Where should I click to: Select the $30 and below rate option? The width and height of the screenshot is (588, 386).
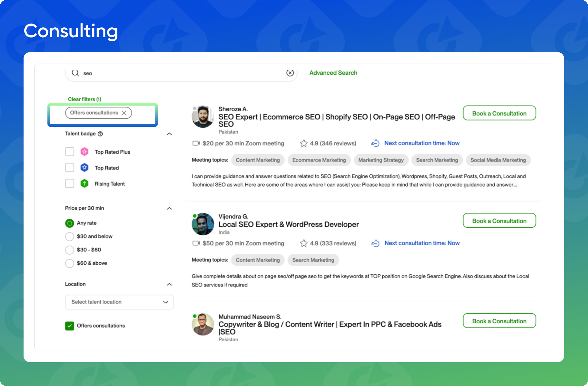(69, 237)
